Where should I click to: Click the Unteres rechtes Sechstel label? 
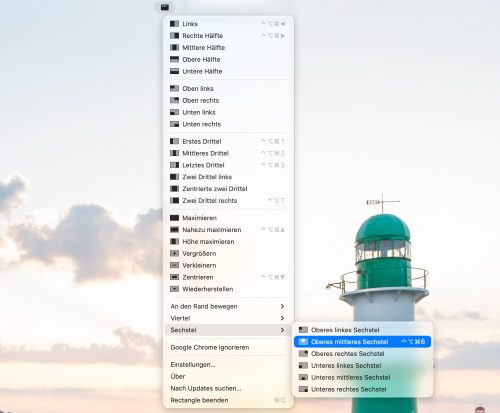349,389
